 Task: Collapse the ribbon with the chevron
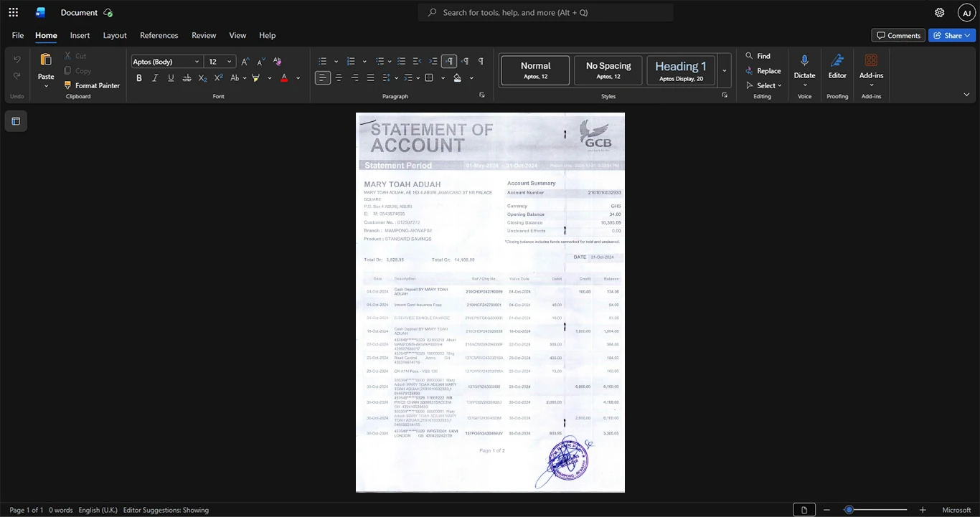coord(966,95)
